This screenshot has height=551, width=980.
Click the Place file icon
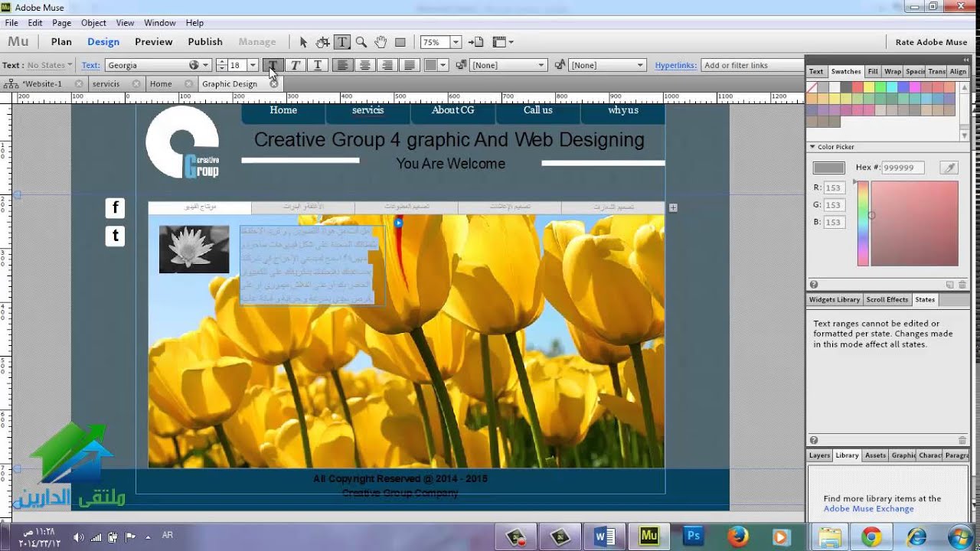pos(475,42)
